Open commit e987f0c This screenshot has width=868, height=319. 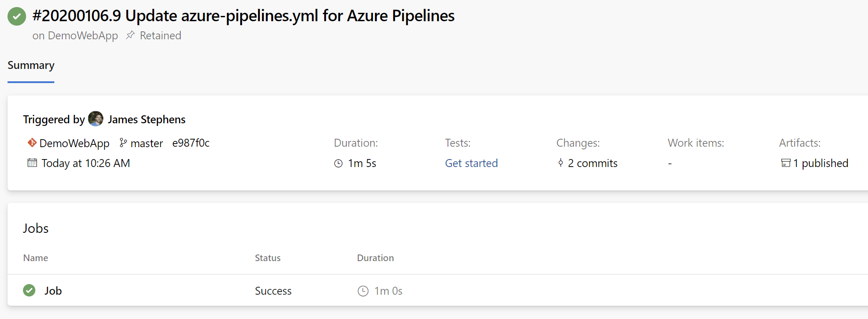191,143
